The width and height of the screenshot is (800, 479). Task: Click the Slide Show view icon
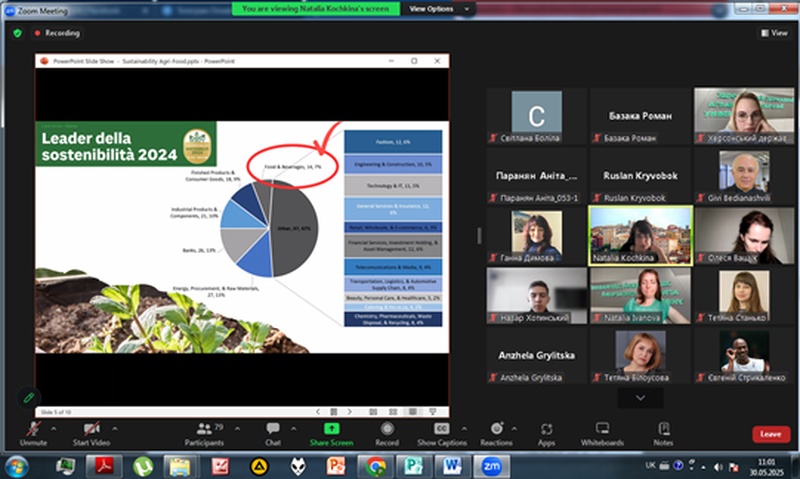coord(433,412)
